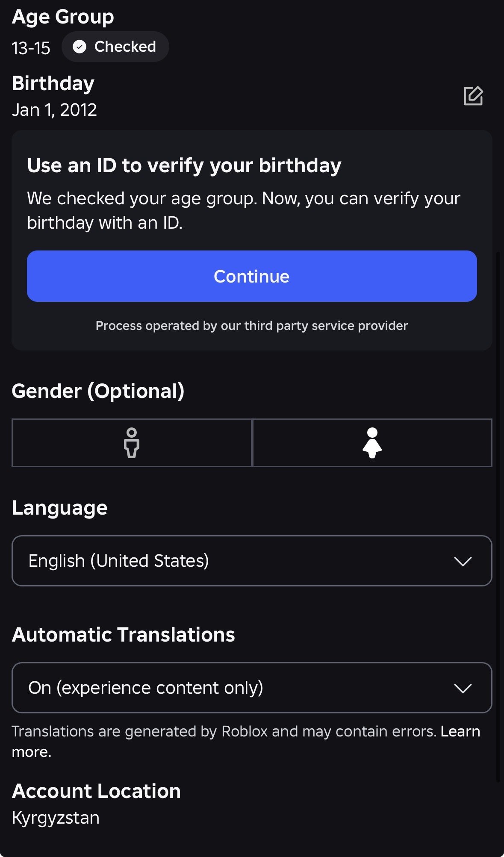Screen dimensions: 504x857
Task: Click the Automatic Translations section heading
Action: pyautogui.click(x=124, y=635)
